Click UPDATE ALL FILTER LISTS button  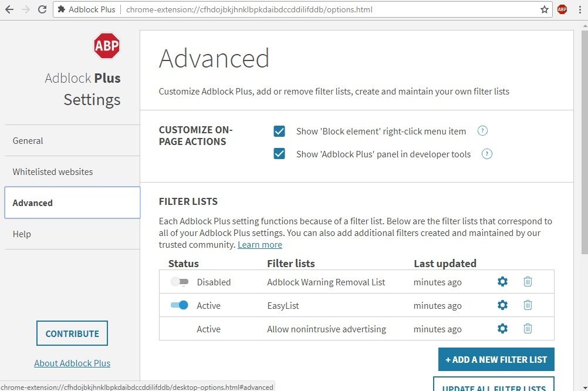click(x=494, y=384)
